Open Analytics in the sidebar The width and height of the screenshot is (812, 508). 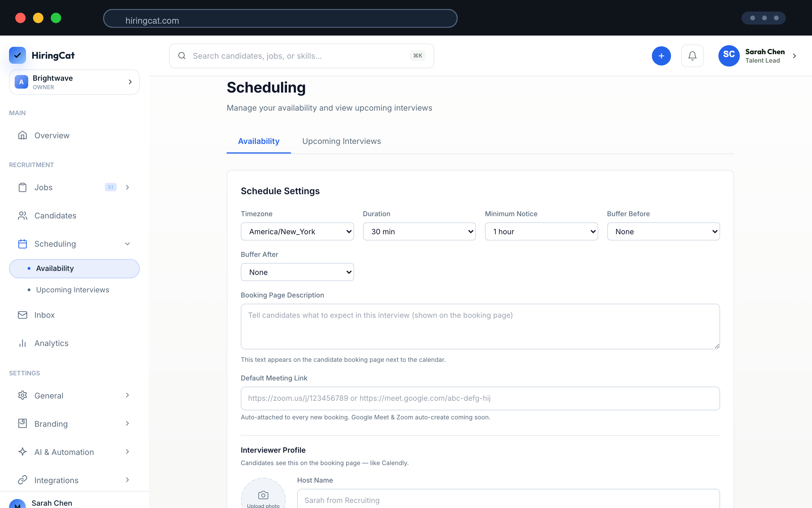[74, 343]
